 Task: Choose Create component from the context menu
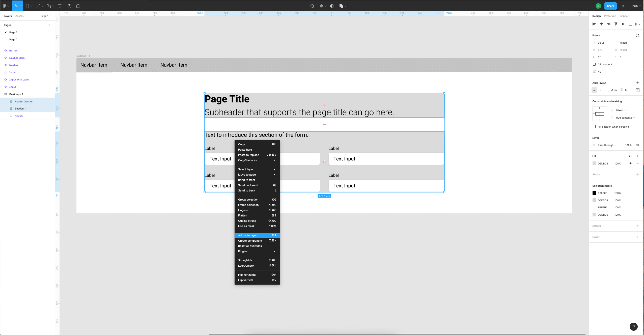250,240
